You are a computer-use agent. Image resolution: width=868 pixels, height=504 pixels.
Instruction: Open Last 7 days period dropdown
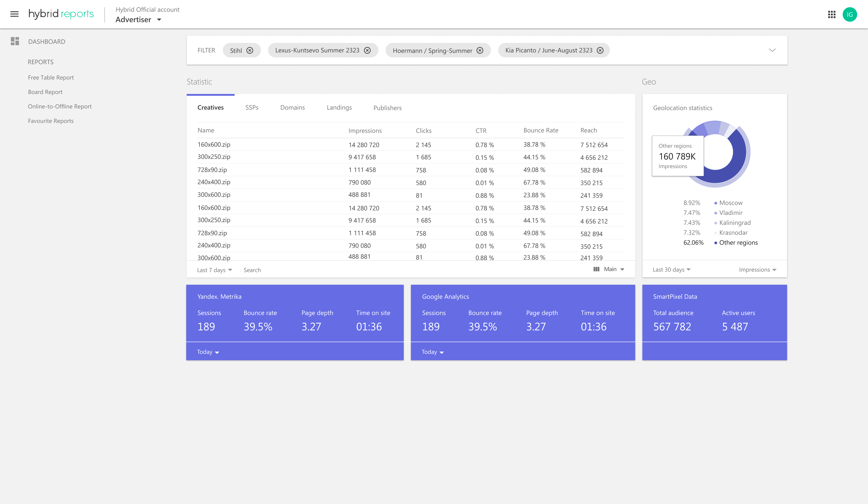215,270
